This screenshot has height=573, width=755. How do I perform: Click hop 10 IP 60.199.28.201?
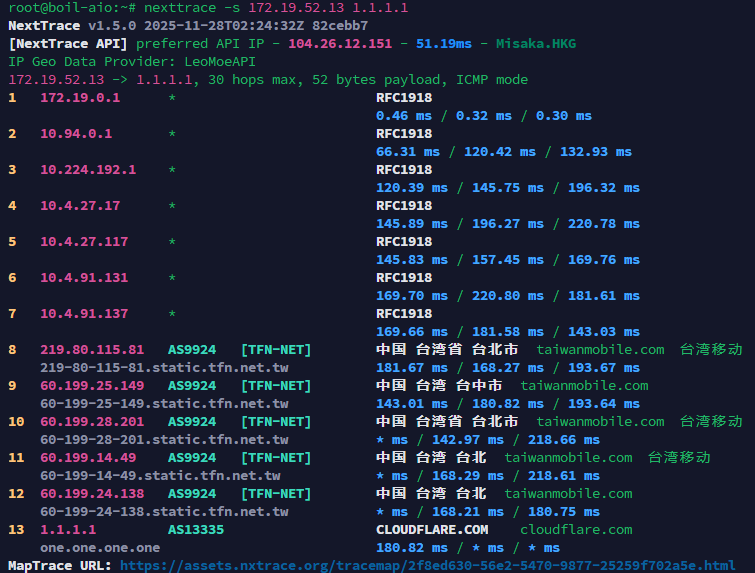pyautogui.click(x=92, y=422)
